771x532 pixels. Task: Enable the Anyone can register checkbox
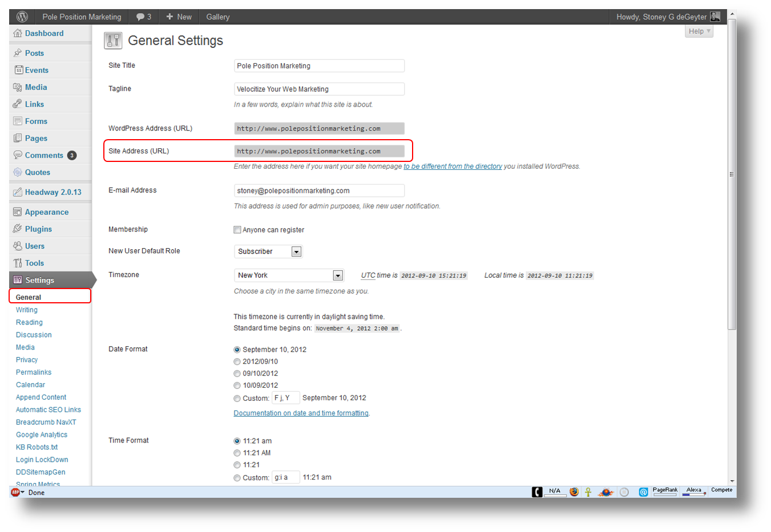[237, 230]
